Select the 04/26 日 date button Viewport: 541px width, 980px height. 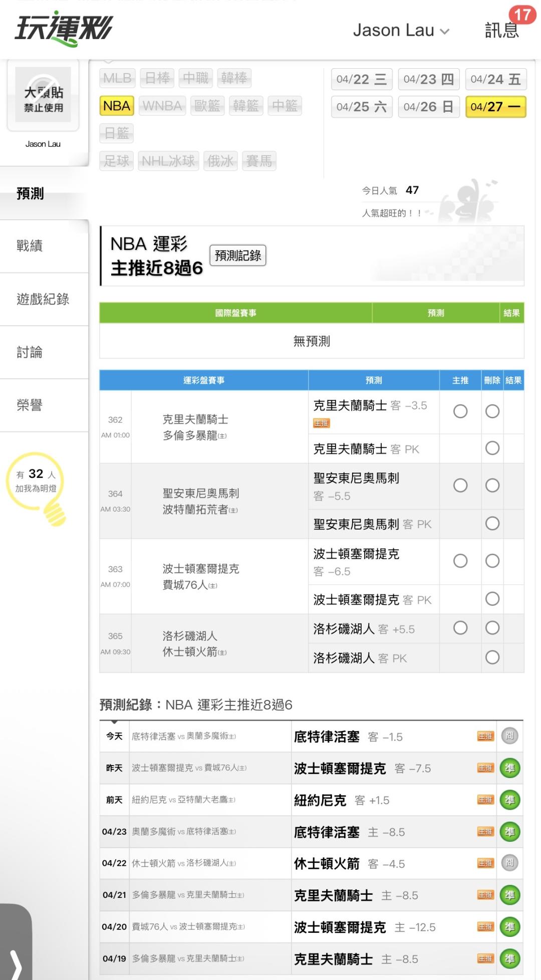(x=428, y=107)
